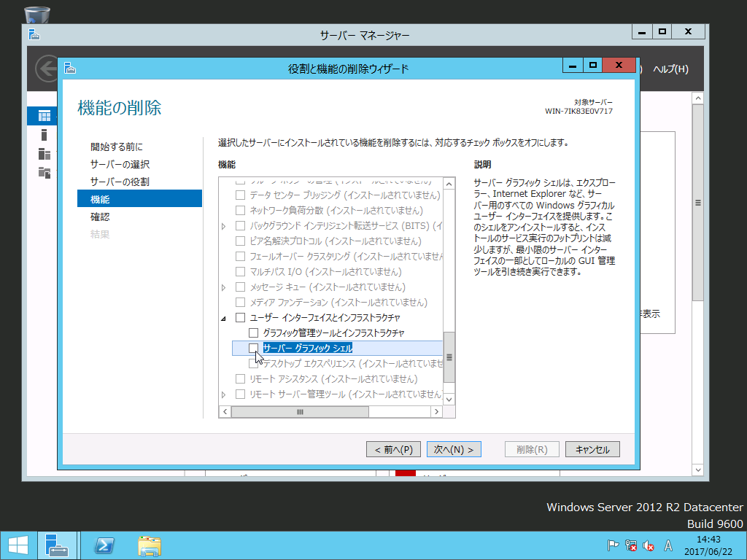Click the 次へ(N) button
This screenshot has width=747, height=560.
pos(454,448)
